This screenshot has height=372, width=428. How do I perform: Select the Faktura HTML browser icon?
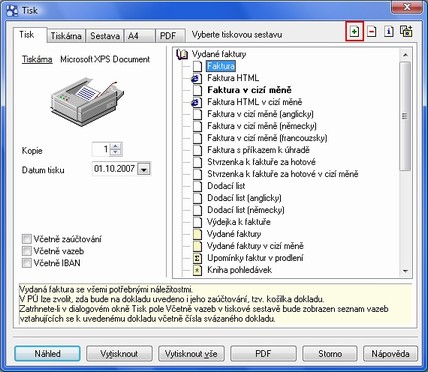[196, 78]
